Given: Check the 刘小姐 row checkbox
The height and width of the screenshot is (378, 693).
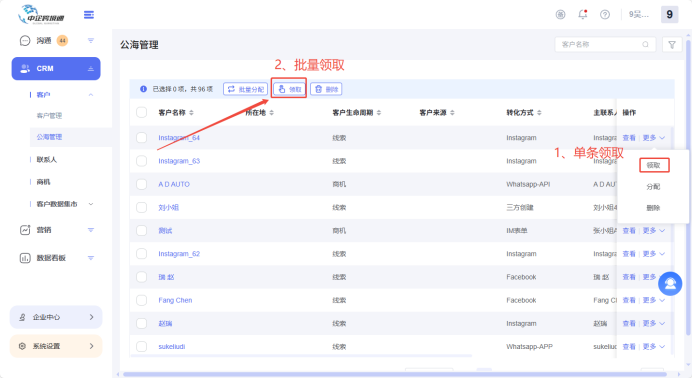Looking at the screenshot, I should (141, 207).
